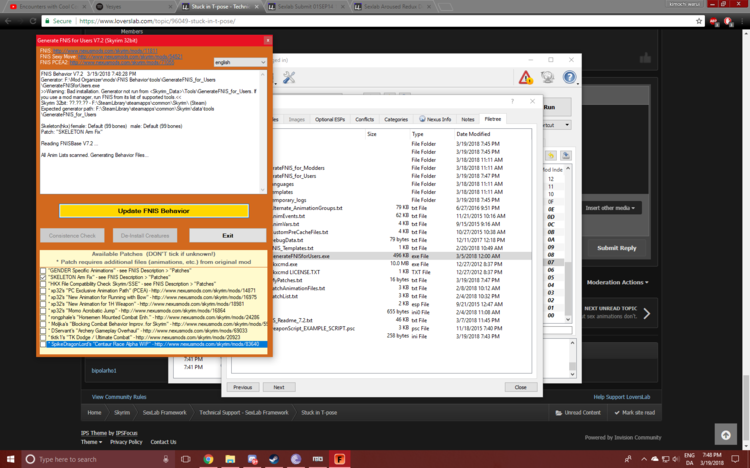
Task: Tick Horsemen Mounted Combat Enh. checkbox
Action: pos(43,317)
